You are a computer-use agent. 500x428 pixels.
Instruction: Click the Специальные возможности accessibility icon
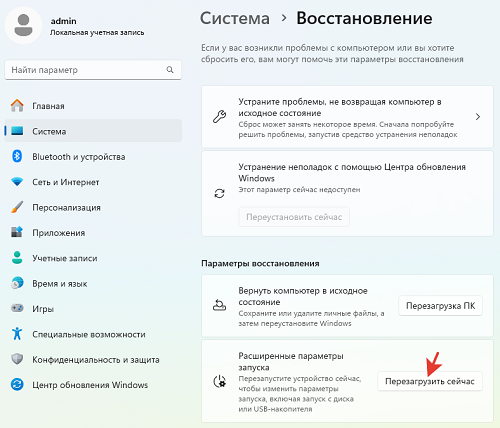[17, 333]
